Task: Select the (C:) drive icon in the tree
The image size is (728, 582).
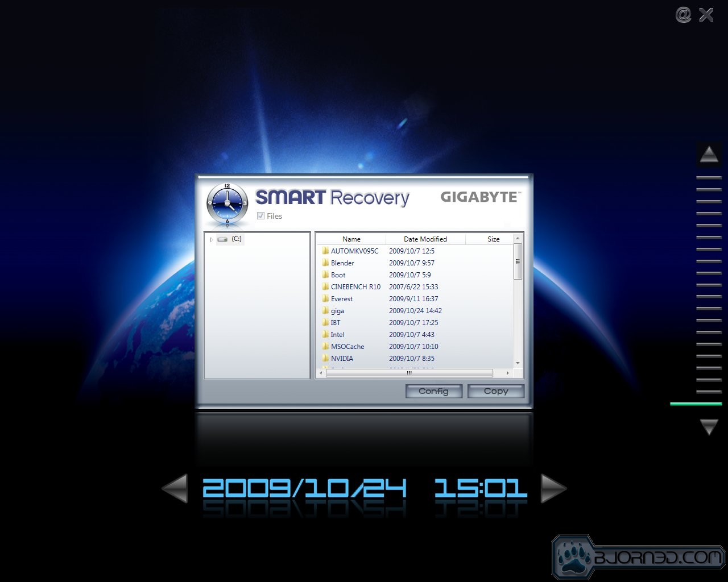Action: coord(222,239)
